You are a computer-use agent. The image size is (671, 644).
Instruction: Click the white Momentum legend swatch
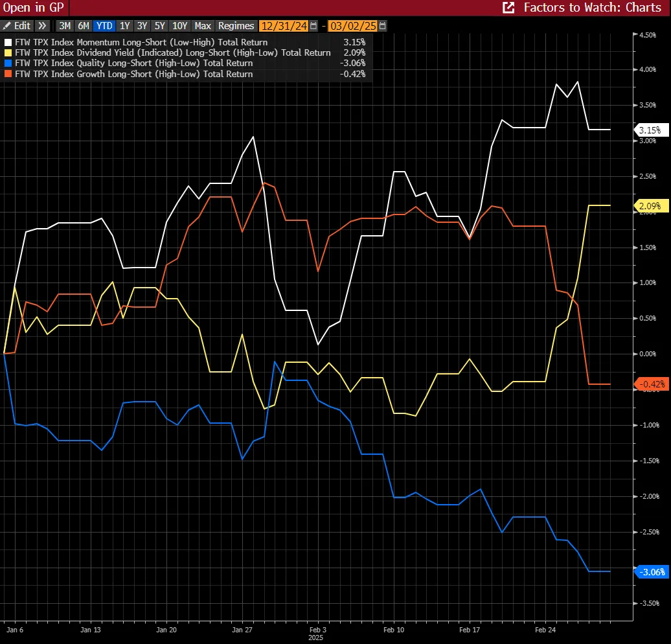[x=8, y=43]
